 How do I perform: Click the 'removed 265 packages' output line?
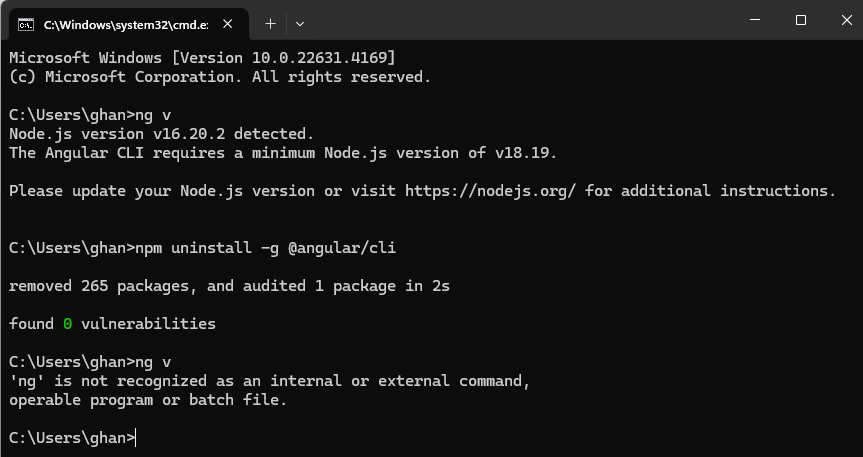click(229, 286)
